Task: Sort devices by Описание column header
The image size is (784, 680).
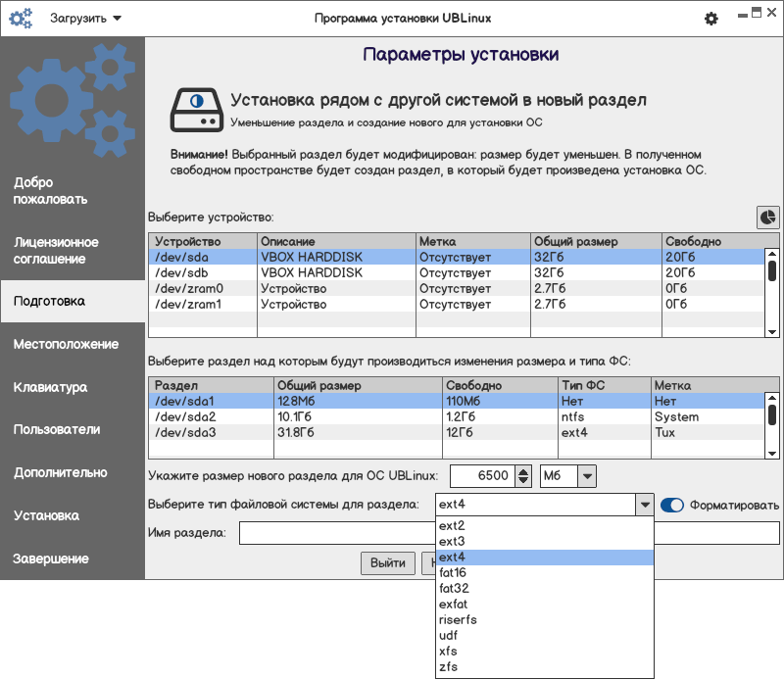Action: [x=336, y=241]
